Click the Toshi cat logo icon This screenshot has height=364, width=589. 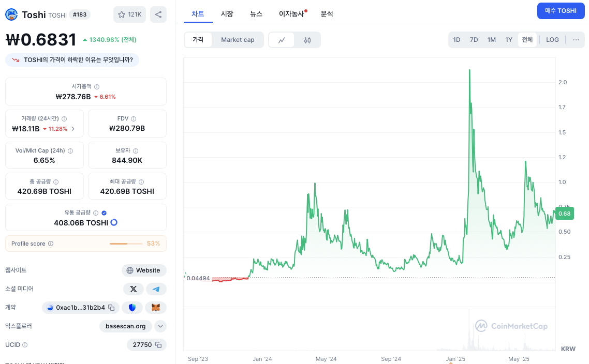click(x=11, y=14)
